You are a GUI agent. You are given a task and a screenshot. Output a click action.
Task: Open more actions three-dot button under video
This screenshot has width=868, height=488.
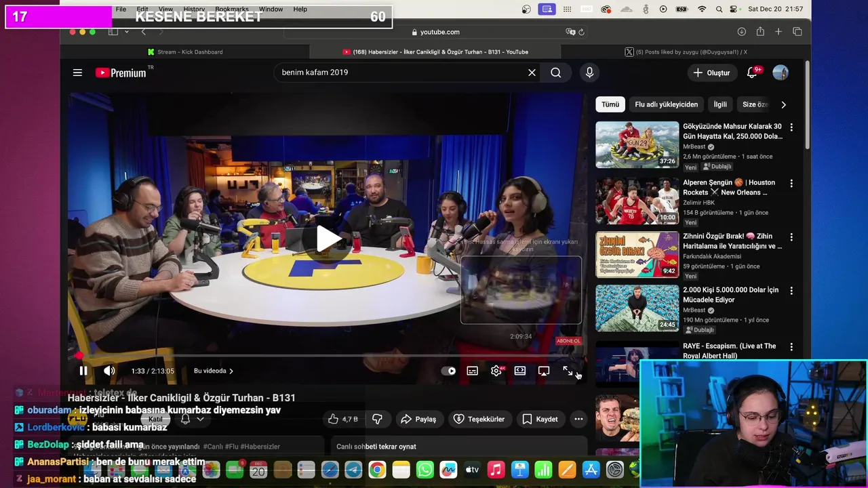click(x=578, y=419)
